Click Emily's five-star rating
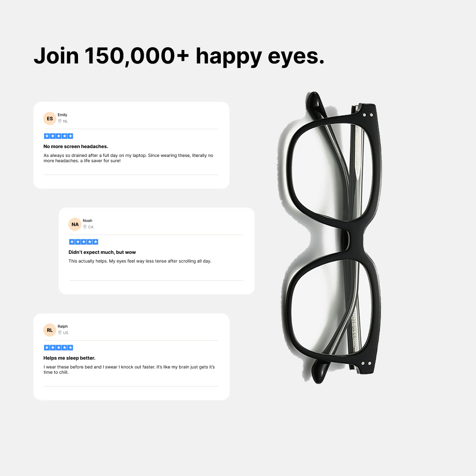 pyautogui.click(x=59, y=136)
